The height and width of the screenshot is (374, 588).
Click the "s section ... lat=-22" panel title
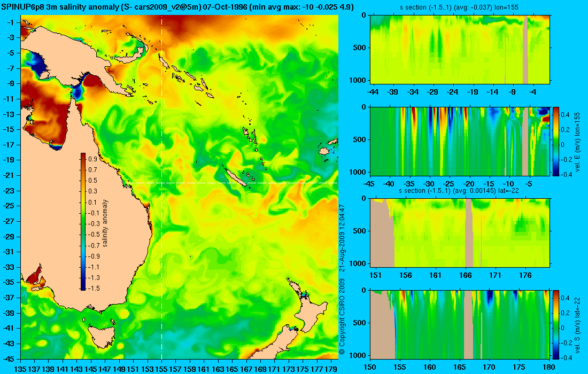point(460,190)
